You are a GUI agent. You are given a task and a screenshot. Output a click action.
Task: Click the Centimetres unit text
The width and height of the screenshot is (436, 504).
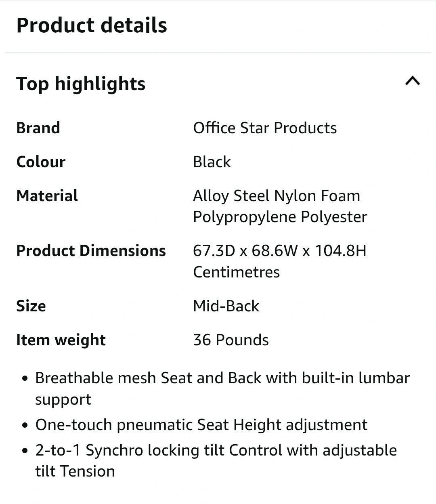click(237, 272)
